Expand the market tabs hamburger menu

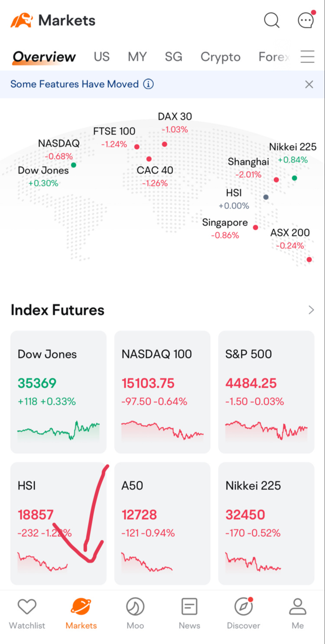[307, 57]
